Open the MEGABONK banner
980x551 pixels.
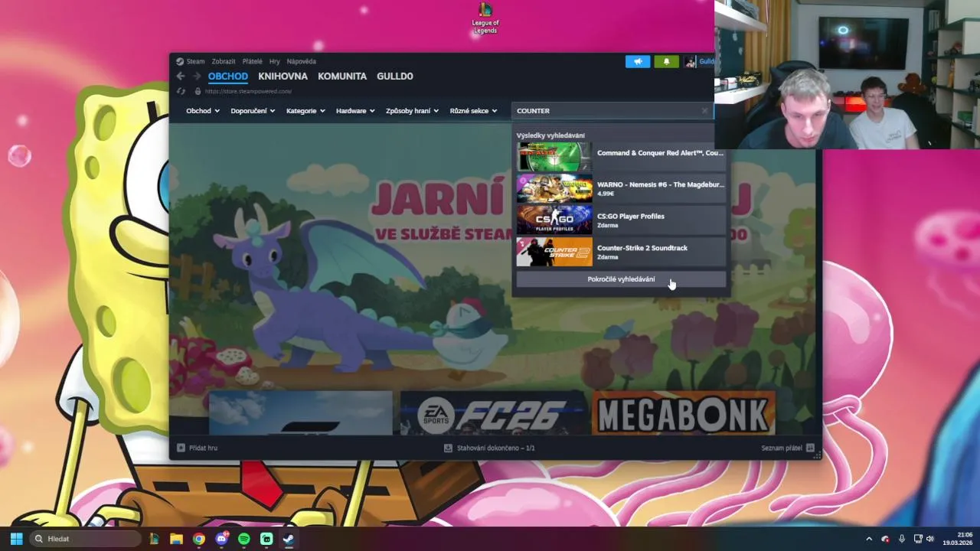[684, 413]
